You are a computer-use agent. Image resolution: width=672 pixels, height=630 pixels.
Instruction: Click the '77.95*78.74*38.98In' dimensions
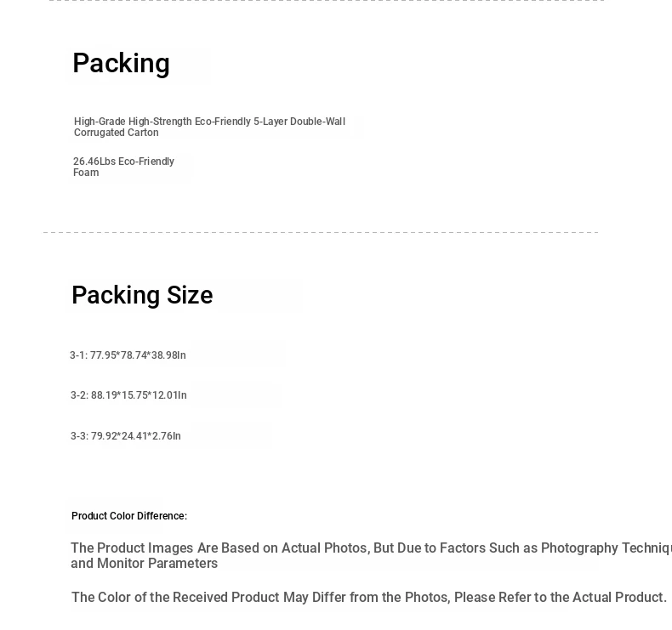[x=138, y=355]
